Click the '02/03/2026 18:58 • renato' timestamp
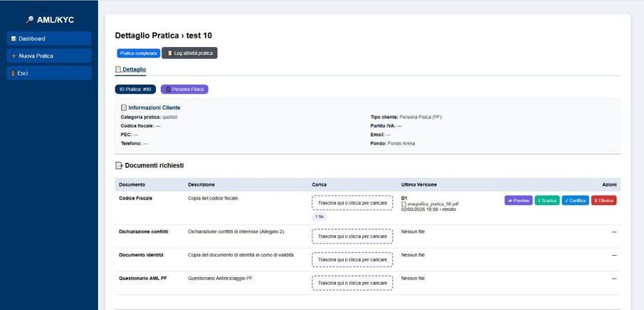644x310 pixels. (x=428, y=210)
